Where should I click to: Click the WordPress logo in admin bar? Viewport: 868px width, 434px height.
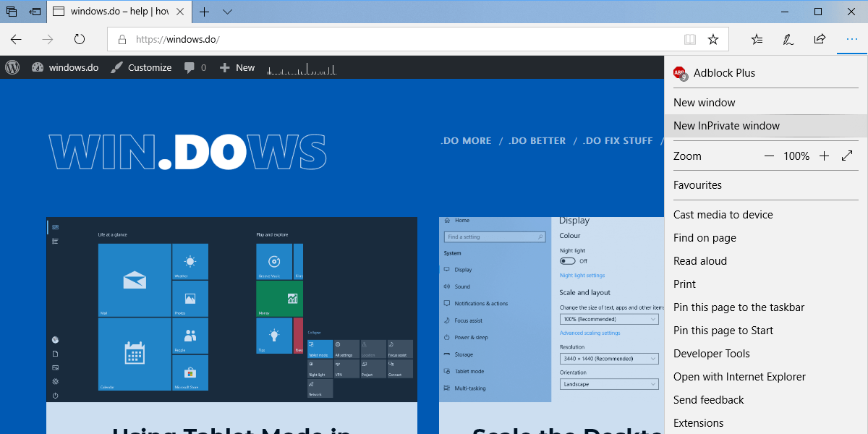[x=12, y=67]
